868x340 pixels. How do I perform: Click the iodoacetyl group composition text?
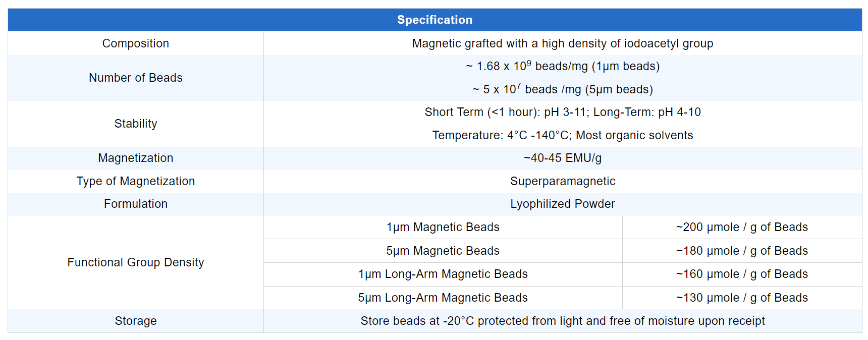562,43
